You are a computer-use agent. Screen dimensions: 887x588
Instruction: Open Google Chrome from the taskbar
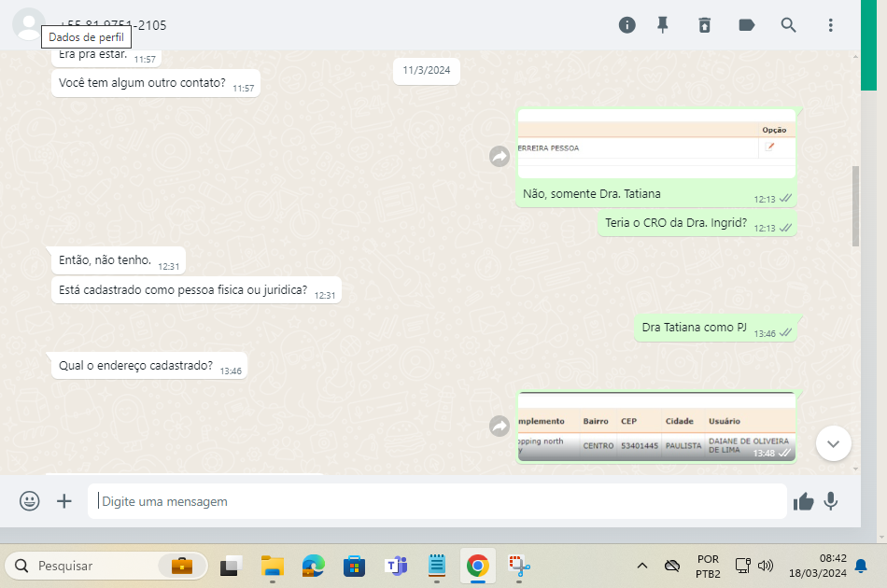477,566
